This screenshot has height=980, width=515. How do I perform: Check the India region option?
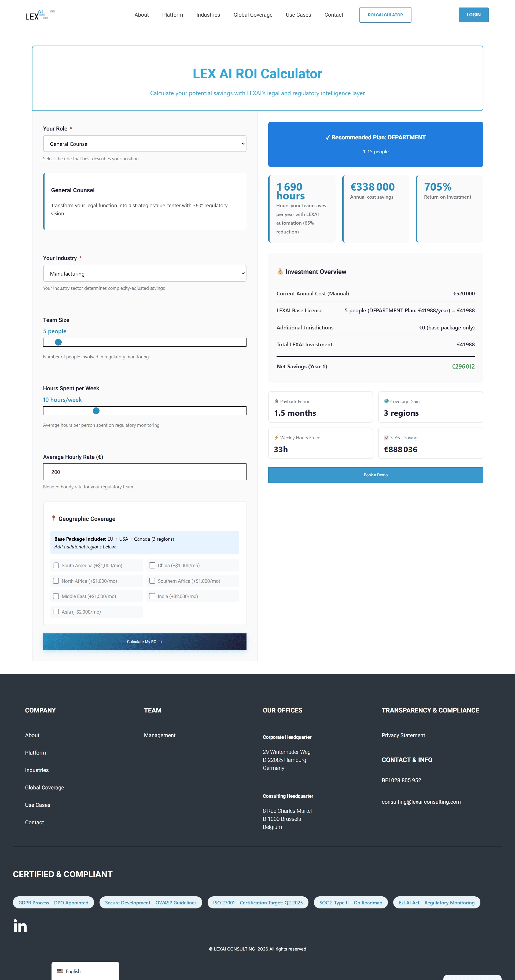coord(152,596)
